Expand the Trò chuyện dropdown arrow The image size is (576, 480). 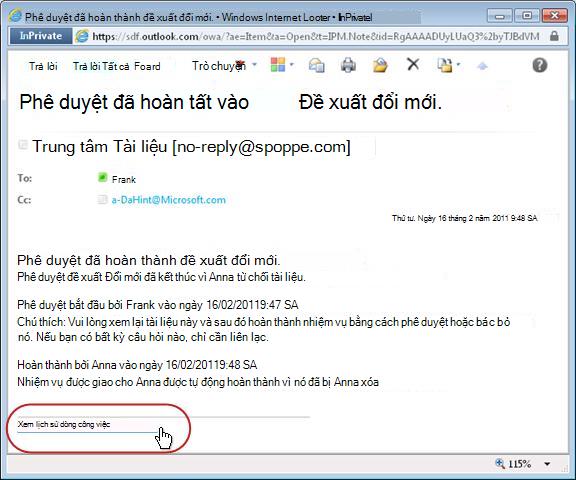click(254, 65)
